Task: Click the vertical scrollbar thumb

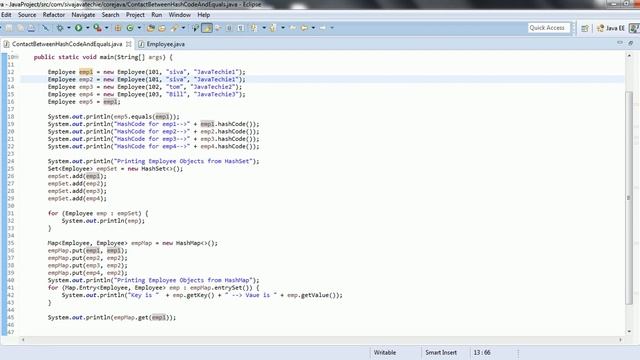Action: [x=629, y=198]
